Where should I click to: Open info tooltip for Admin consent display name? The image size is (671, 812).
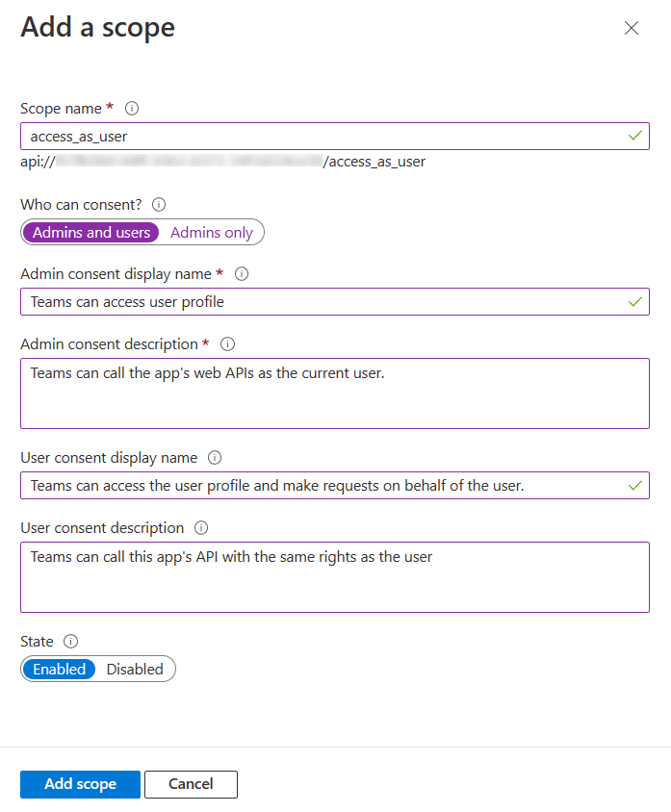tap(241, 273)
